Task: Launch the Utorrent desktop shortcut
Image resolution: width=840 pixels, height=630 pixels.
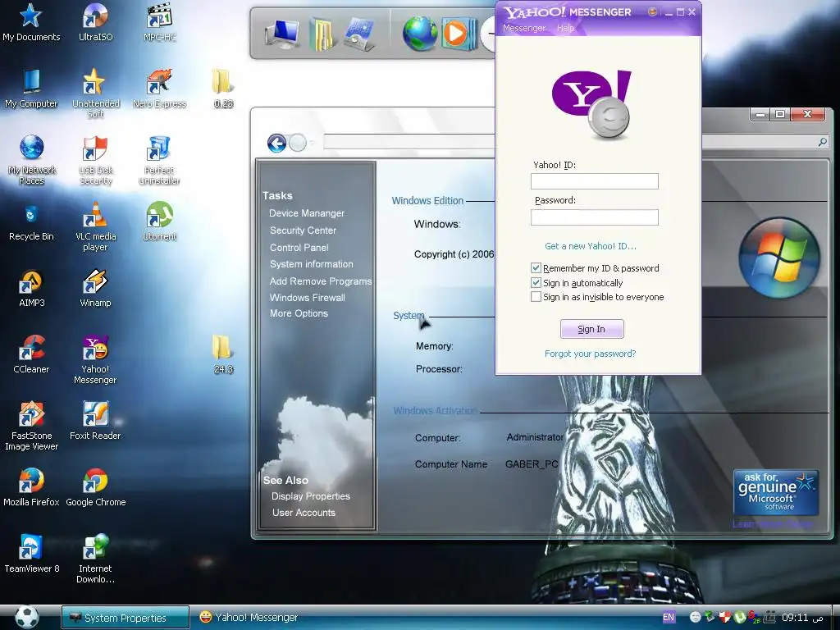Action: 159,221
